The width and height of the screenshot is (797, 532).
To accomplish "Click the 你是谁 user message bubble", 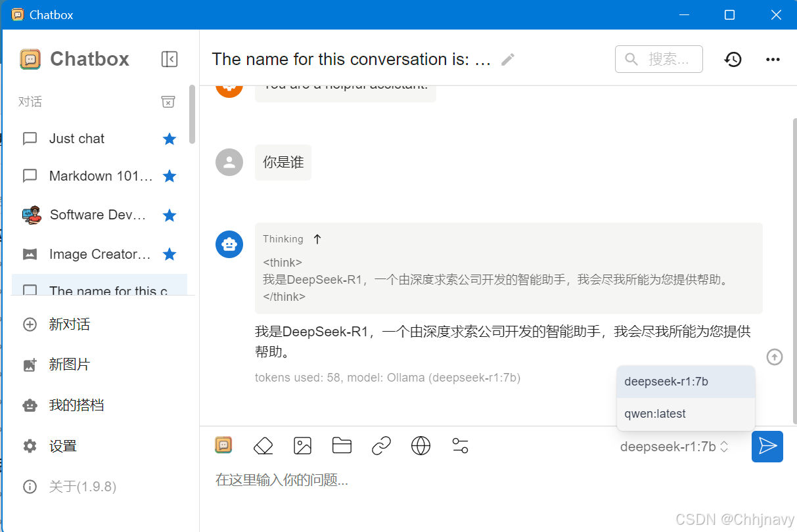I will pyautogui.click(x=283, y=162).
